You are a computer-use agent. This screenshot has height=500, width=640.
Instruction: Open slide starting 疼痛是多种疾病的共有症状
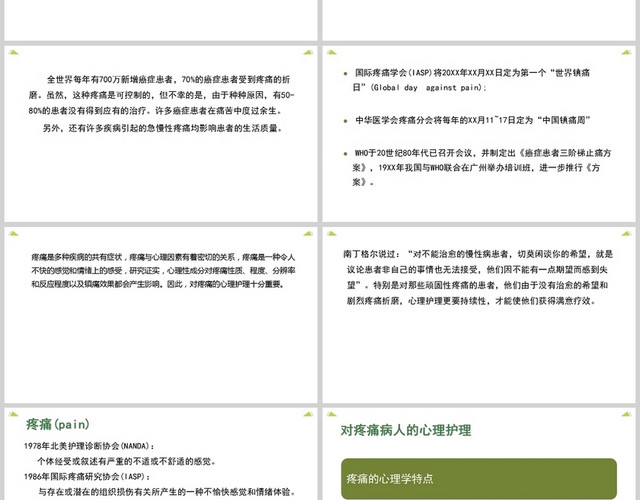pyautogui.click(x=161, y=315)
